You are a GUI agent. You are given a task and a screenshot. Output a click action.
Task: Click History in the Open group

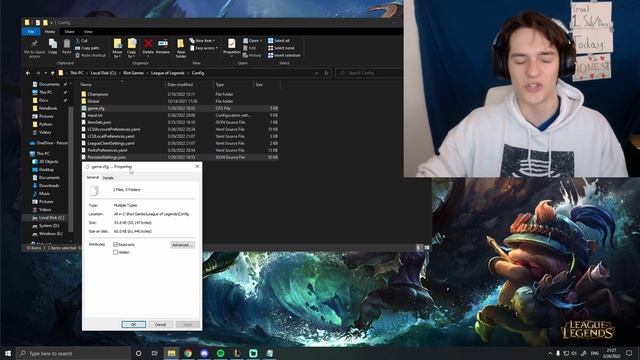tap(252, 55)
